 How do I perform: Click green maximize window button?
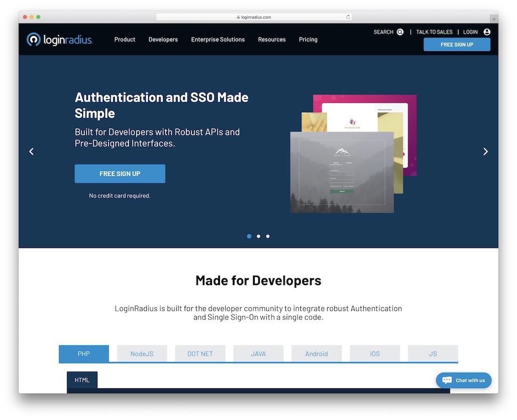38,17
